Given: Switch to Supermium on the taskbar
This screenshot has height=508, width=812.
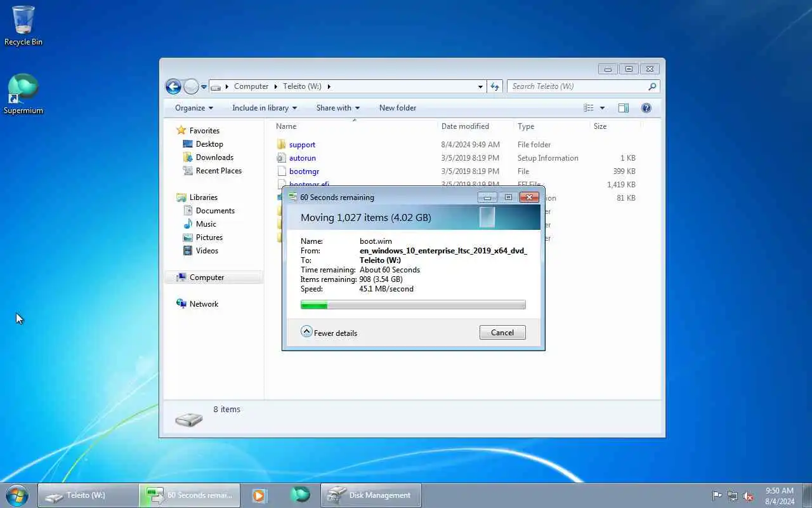Looking at the screenshot, I should [x=300, y=495].
